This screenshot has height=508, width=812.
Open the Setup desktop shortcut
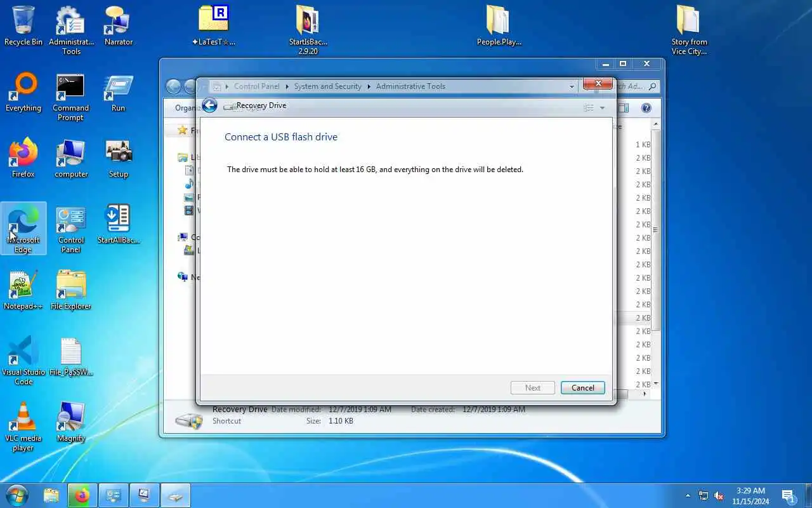click(x=119, y=159)
